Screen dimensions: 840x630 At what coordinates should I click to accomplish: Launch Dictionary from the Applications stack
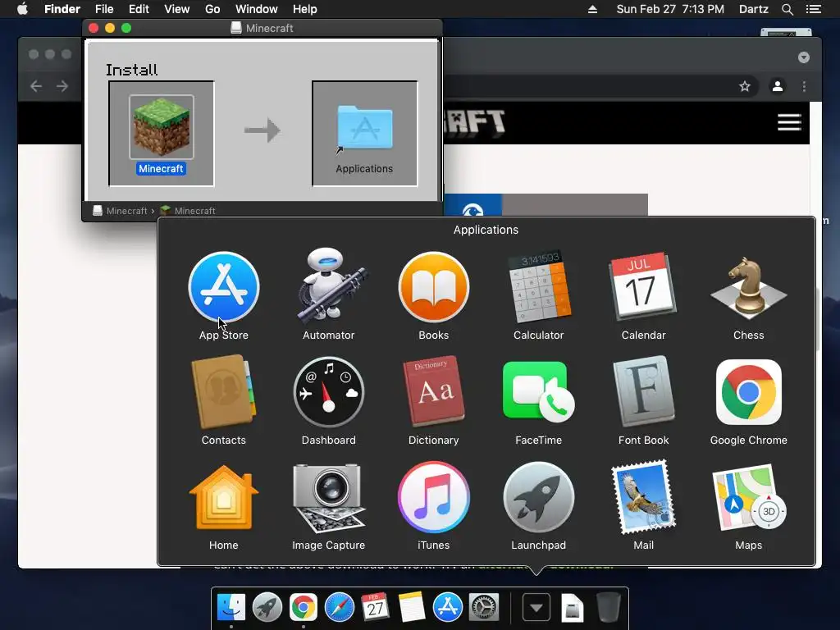(x=434, y=391)
